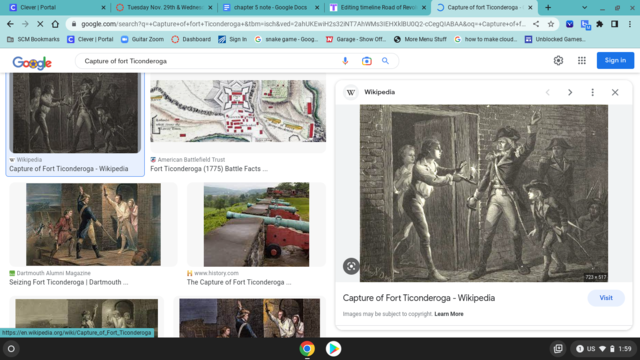Open Google quick settings gear

click(558, 60)
